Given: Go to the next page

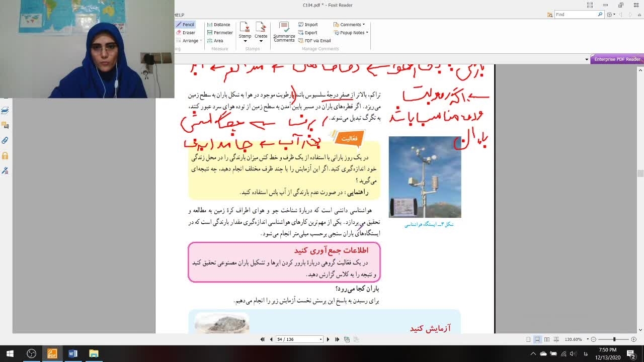Looking at the screenshot, I should click(328, 339).
